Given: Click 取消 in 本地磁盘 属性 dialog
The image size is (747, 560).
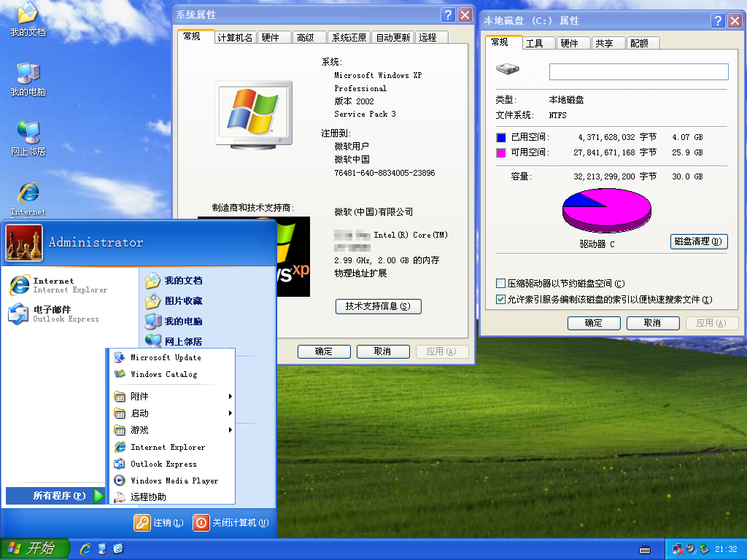Looking at the screenshot, I should coord(653,323).
